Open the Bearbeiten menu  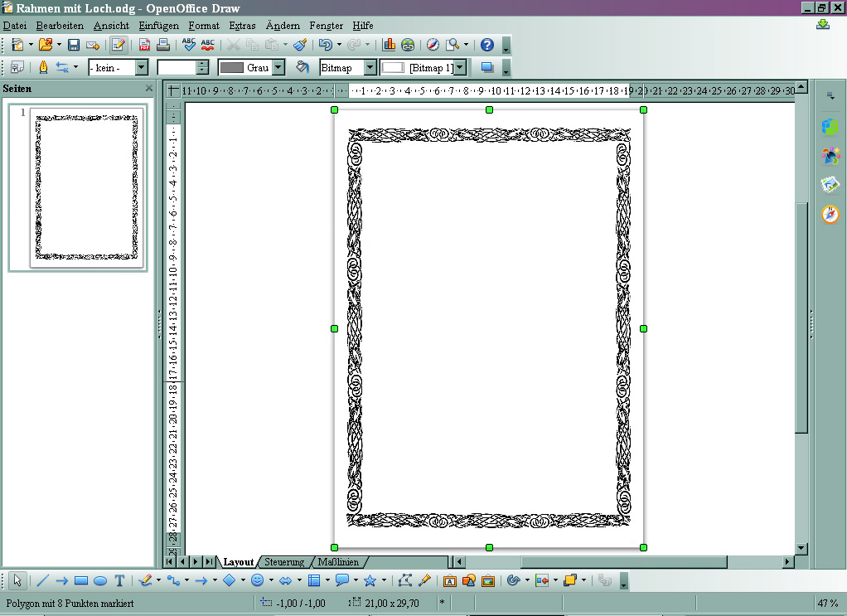[60, 26]
